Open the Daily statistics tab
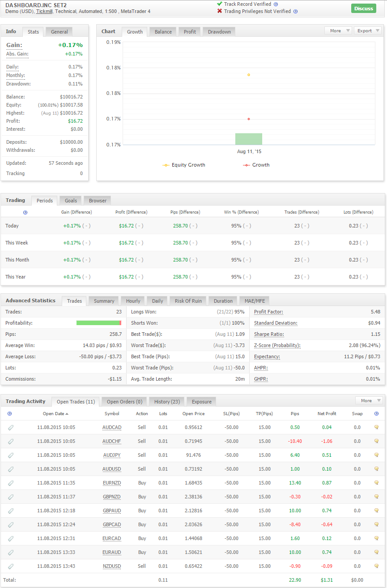This screenshot has height=588, width=387. 157,301
